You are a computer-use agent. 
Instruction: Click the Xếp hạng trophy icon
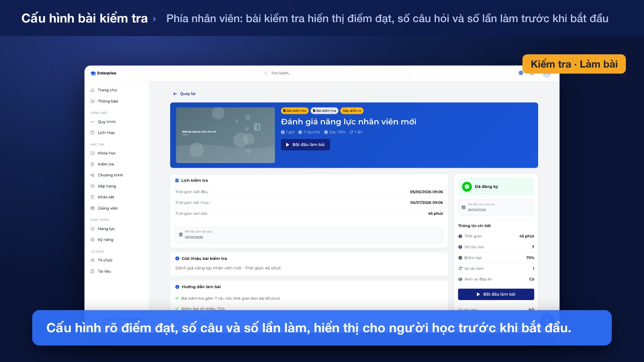coord(93,186)
